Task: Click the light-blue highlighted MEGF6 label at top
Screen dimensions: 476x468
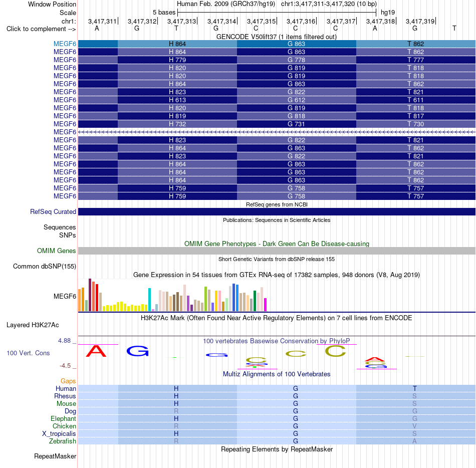Action: coord(65,44)
